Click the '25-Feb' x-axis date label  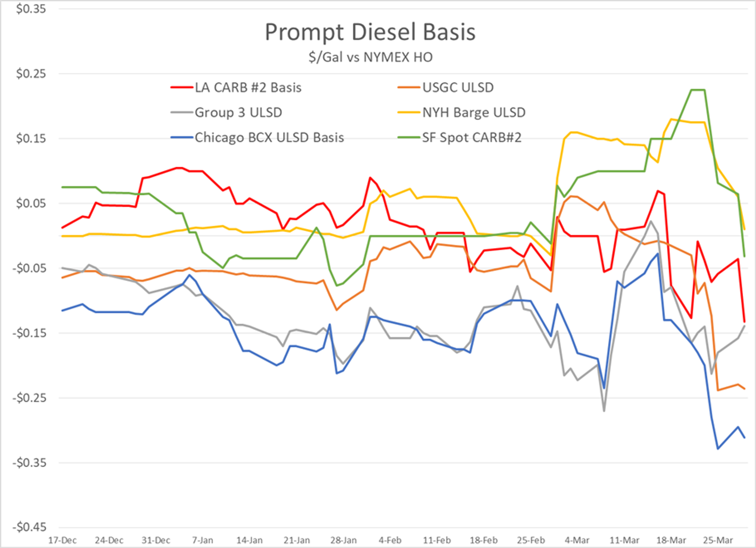pyautogui.click(x=531, y=540)
